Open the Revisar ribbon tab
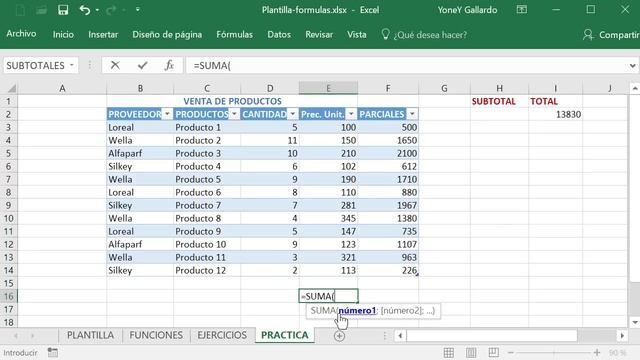 tap(319, 35)
